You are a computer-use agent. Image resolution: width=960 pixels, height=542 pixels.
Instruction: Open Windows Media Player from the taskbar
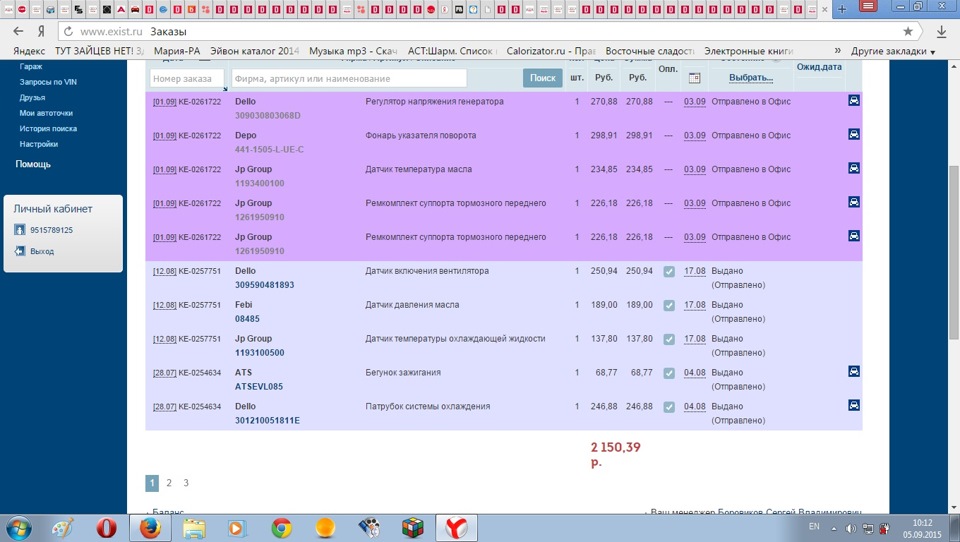(x=237, y=528)
